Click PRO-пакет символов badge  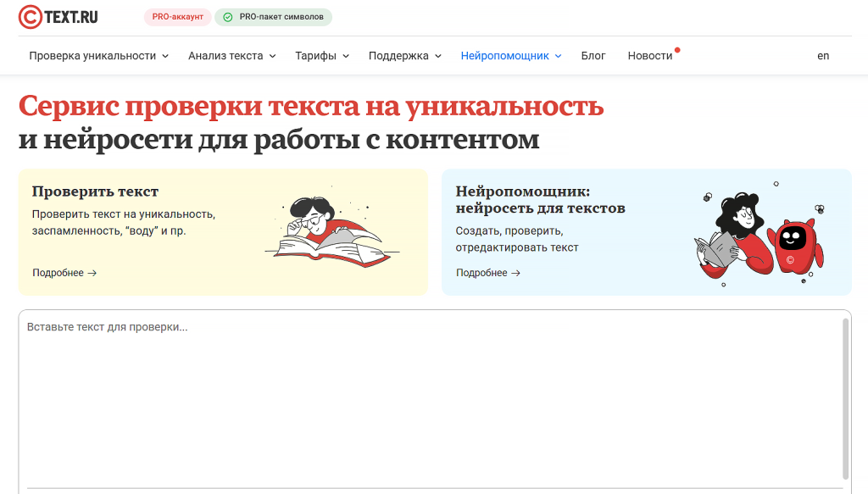pyautogui.click(x=273, y=17)
